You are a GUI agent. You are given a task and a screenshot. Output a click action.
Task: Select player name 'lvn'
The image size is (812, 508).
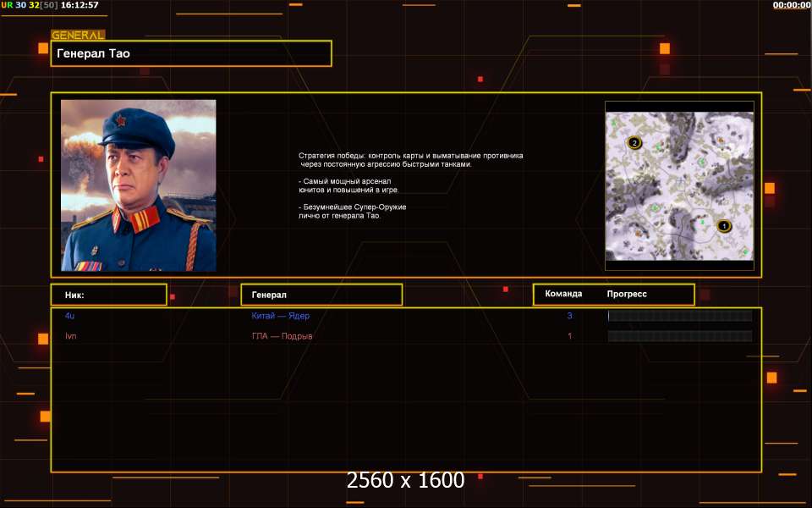70,336
